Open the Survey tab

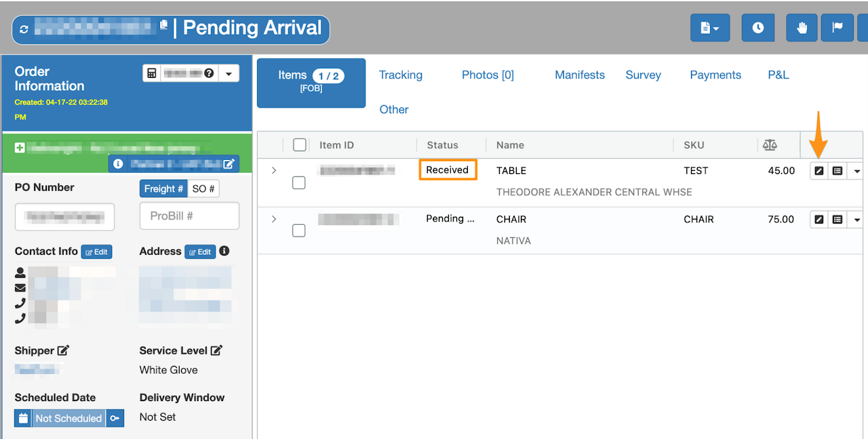tap(643, 75)
